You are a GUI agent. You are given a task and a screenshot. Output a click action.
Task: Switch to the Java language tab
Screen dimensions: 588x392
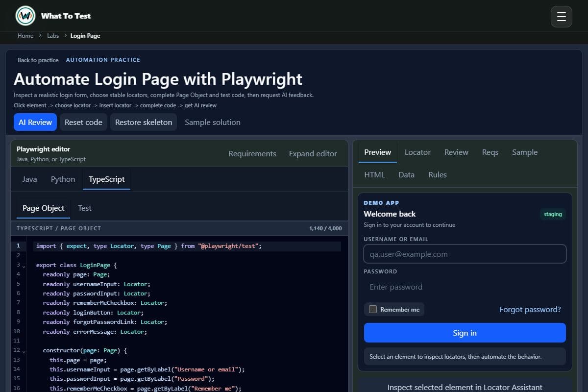[30, 179]
